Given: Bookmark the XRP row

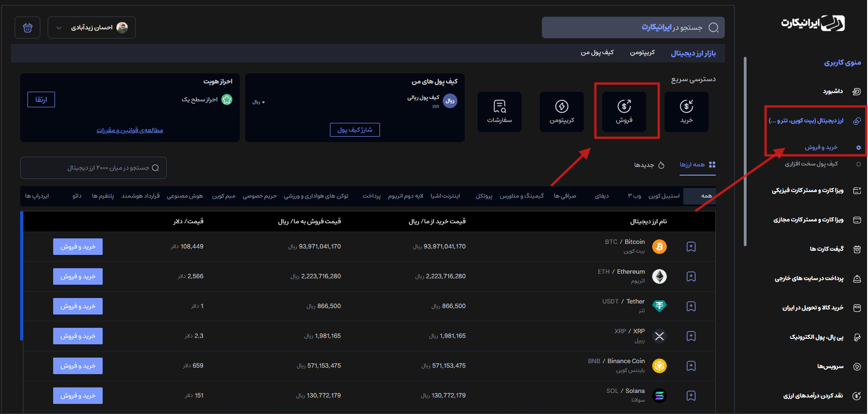Looking at the screenshot, I should pyautogui.click(x=691, y=336).
